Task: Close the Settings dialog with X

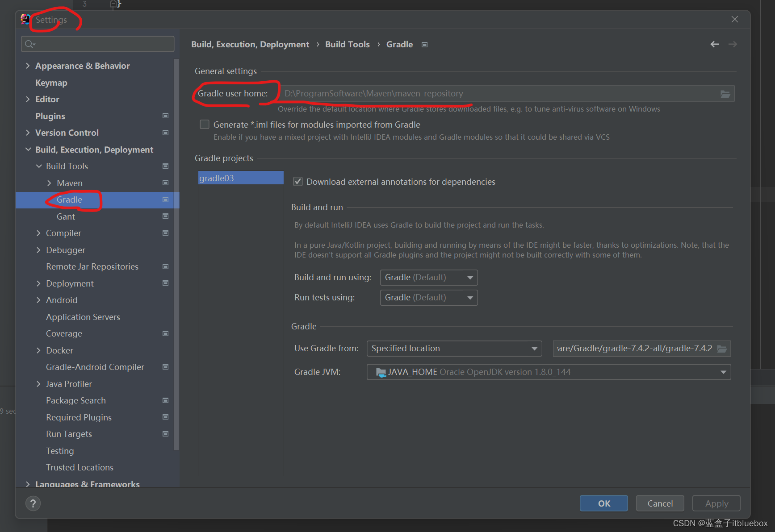Action: pyautogui.click(x=735, y=19)
